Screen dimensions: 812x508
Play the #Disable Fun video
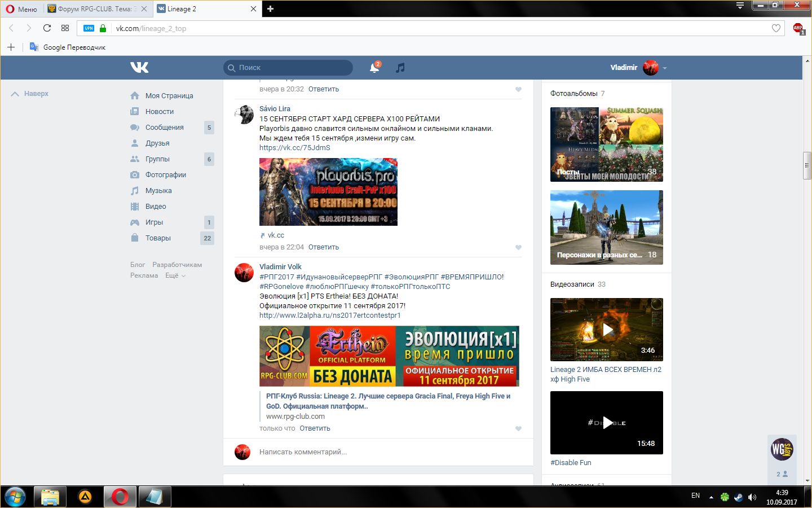pyautogui.click(x=607, y=423)
